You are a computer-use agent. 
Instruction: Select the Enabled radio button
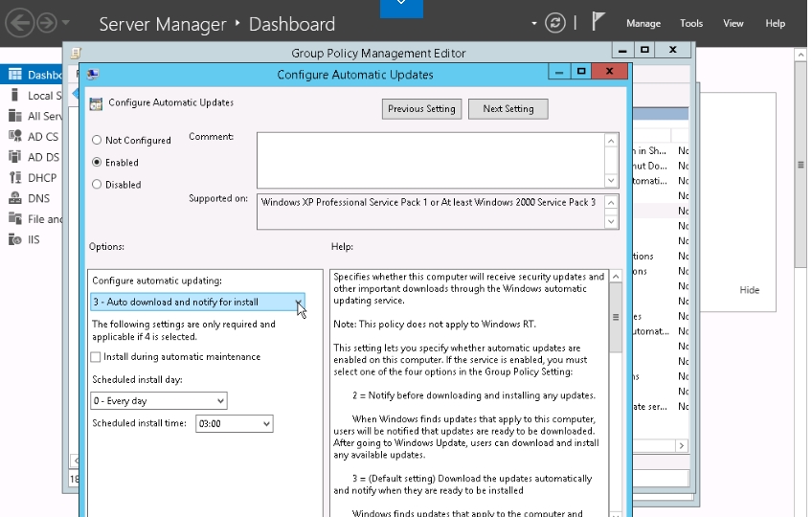pos(97,162)
